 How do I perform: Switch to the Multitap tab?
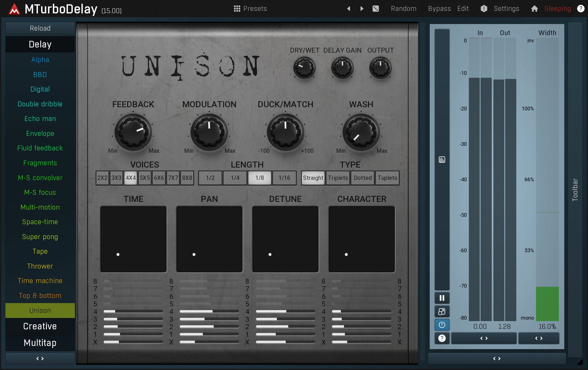[x=39, y=343]
